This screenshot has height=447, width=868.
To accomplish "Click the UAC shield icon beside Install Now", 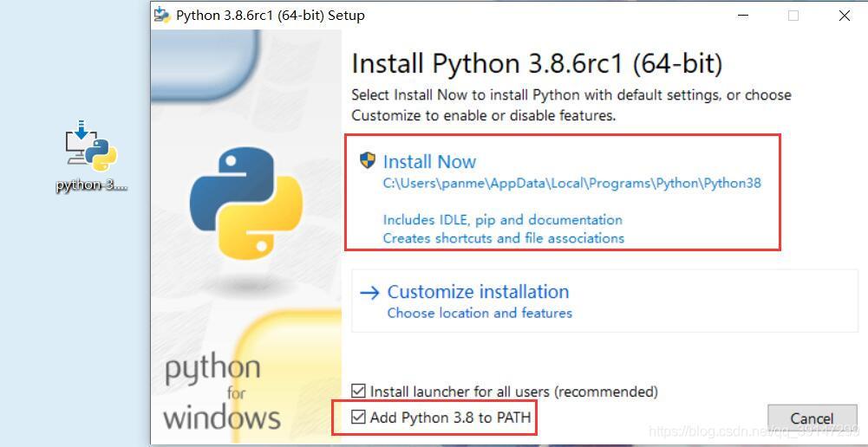I will (368, 160).
